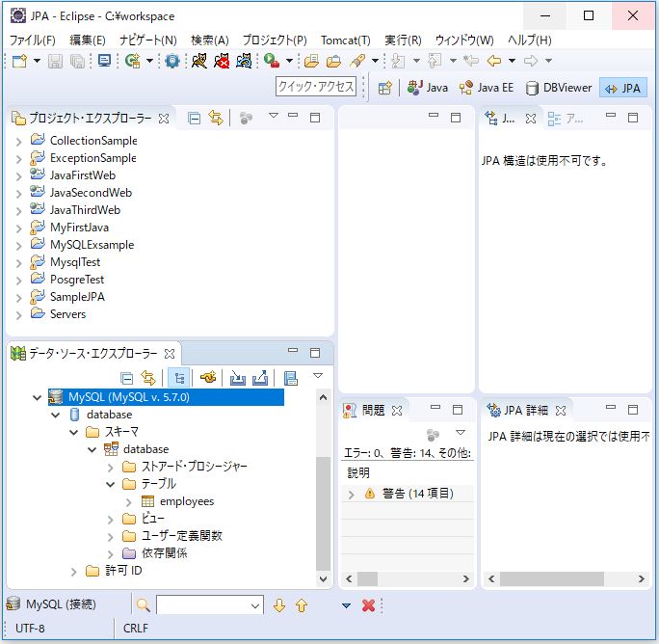Toggle the show category button in Data Source Explorer
The width and height of the screenshot is (659, 644).
pos(177,378)
